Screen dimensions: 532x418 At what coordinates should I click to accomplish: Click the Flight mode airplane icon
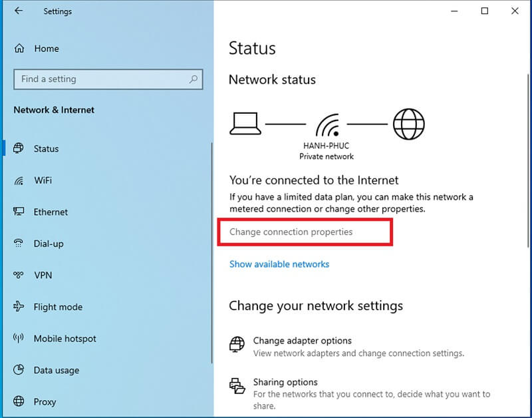[19, 307]
